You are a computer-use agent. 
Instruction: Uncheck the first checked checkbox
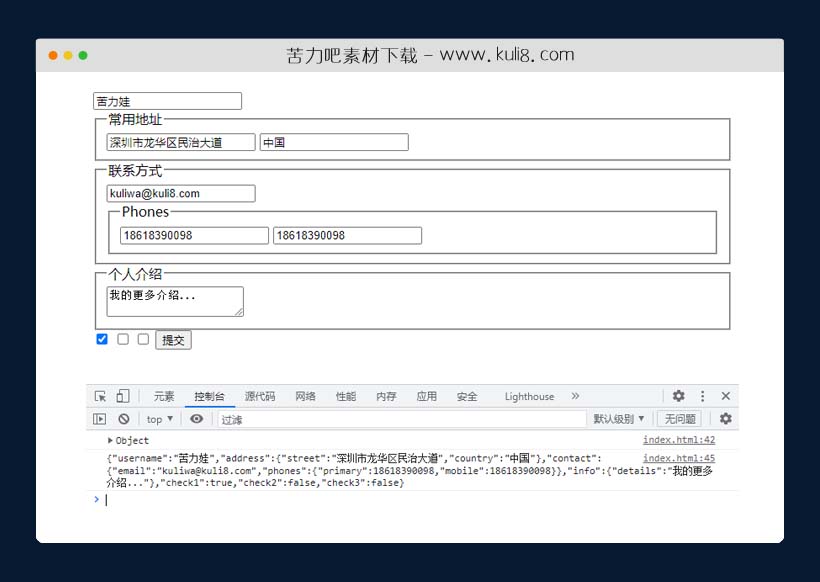coord(102,340)
